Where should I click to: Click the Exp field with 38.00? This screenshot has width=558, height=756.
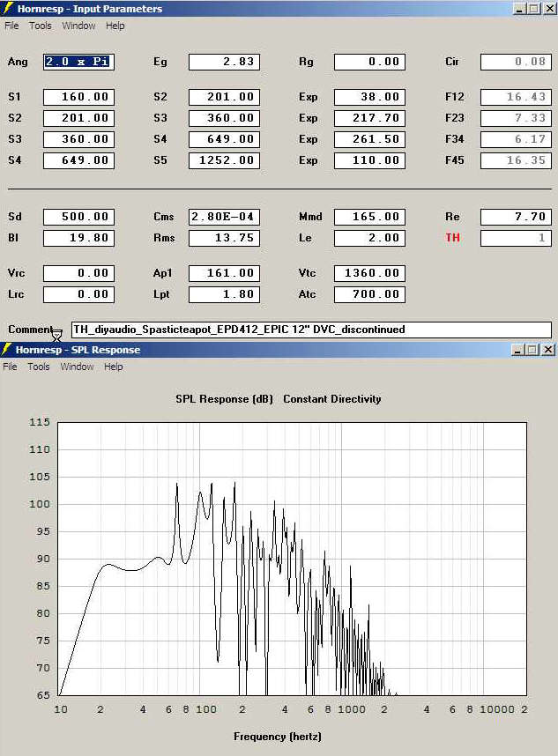[370, 97]
